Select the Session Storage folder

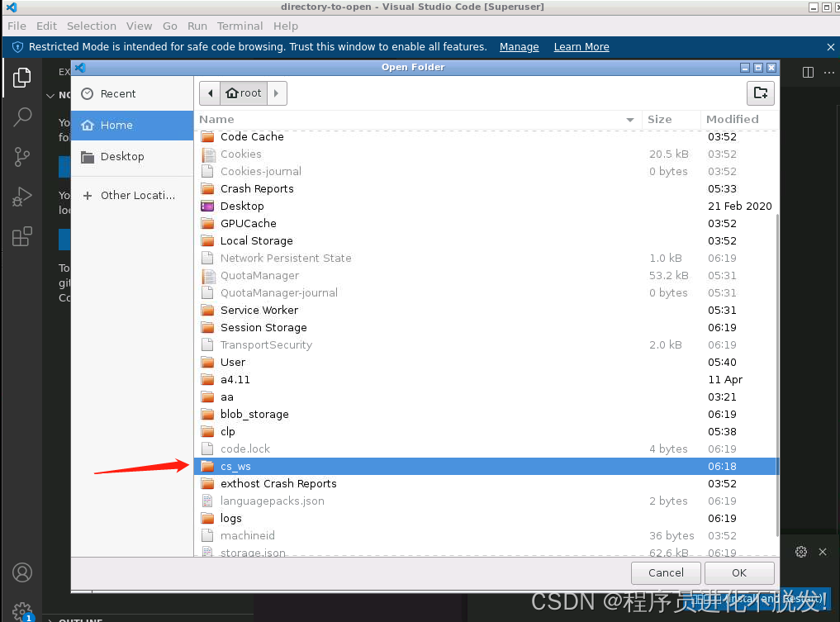coord(486,327)
